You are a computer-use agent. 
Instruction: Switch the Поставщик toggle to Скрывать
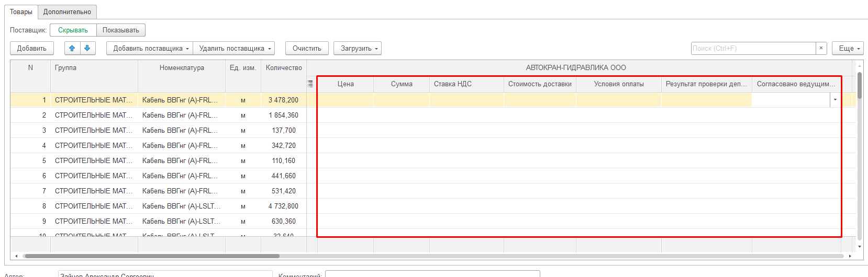(x=73, y=30)
